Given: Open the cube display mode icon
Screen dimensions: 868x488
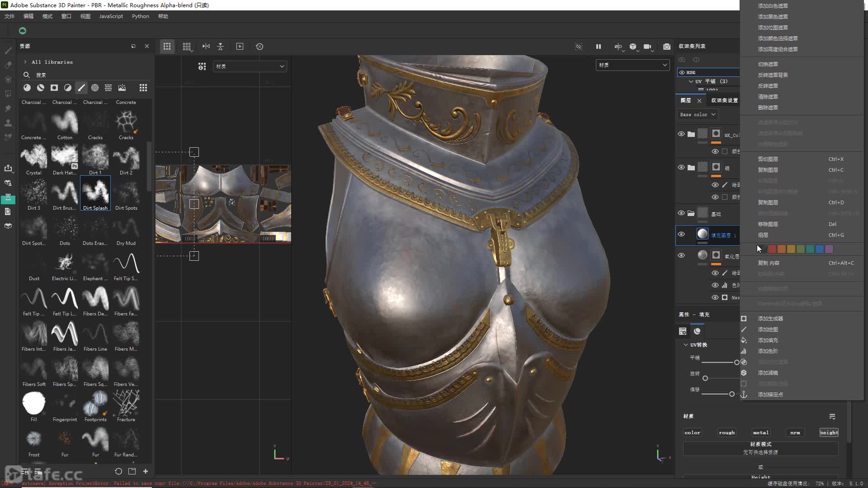Looking at the screenshot, I should pyautogui.click(x=633, y=47).
